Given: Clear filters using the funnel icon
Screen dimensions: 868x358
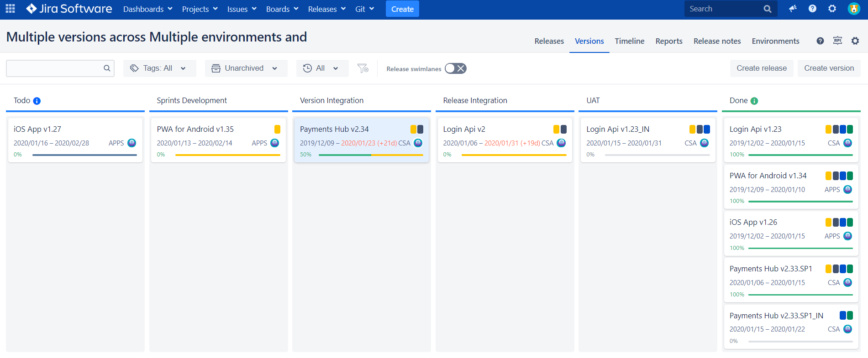Looking at the screenshot, I should click(363, 68).
